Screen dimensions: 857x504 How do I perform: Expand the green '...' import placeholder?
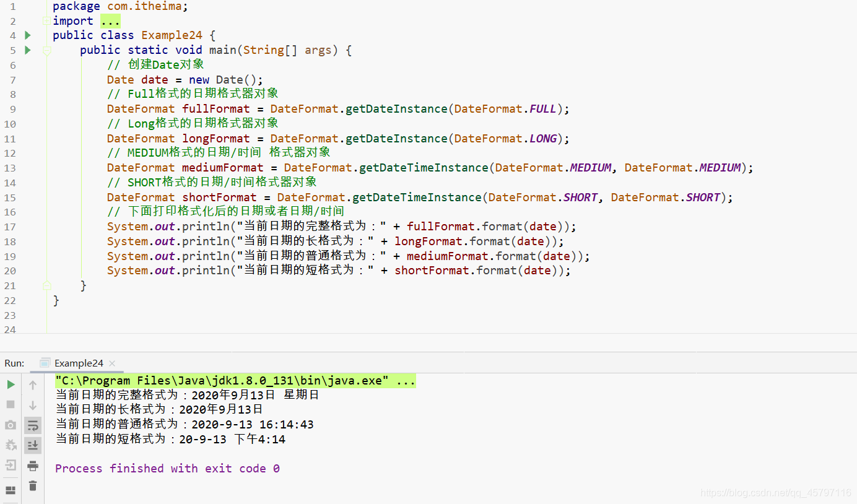(x=110, y=21)
